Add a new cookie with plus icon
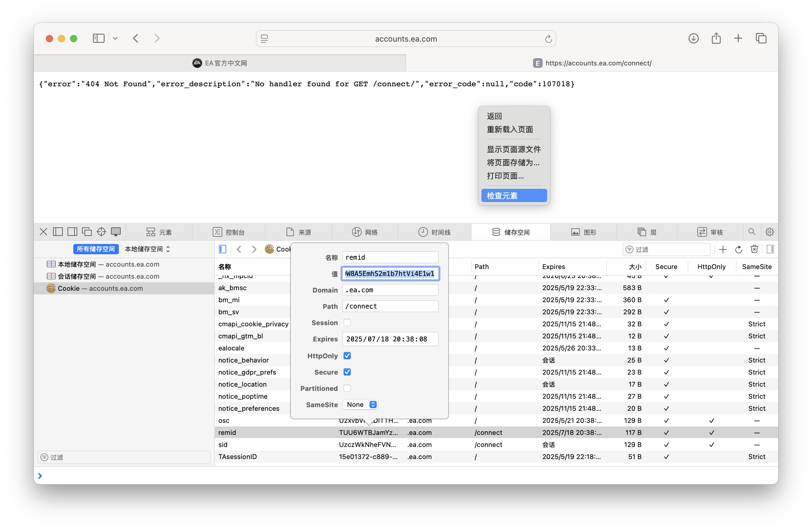 click(x=723, y=249)
